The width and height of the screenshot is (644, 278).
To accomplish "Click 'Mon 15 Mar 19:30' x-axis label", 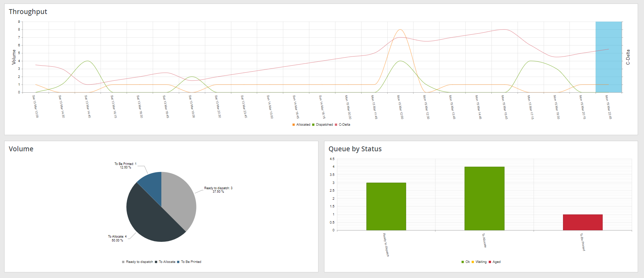I will point(556,107).
